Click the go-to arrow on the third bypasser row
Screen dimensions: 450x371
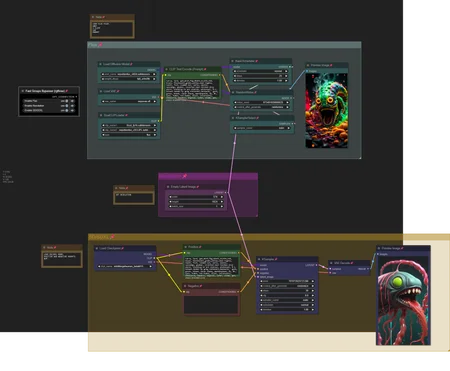(x=73, y=110)
